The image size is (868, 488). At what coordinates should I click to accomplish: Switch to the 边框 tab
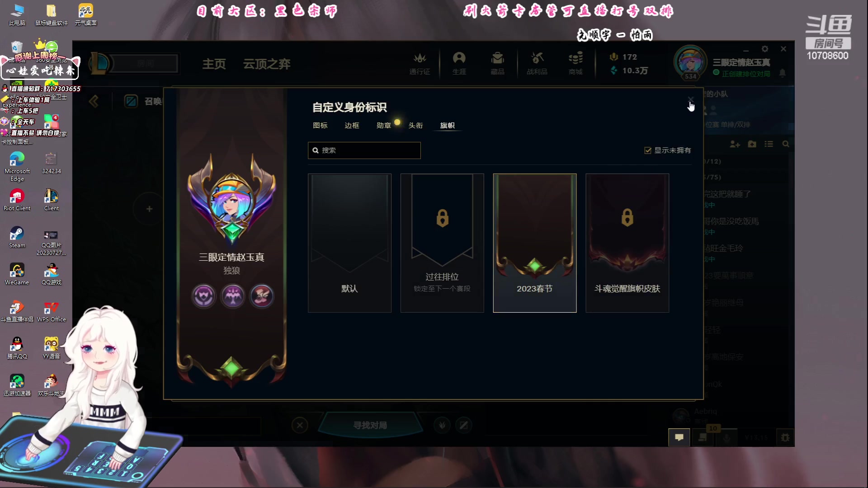[x=352, y=126]
